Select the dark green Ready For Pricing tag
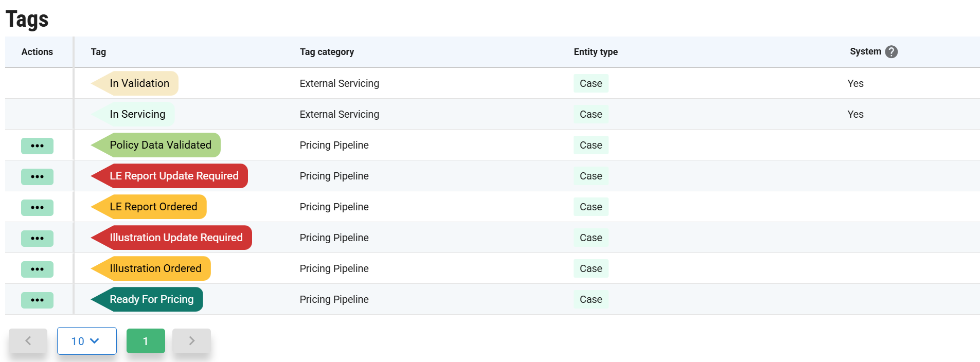Viewport: 980px width, 362px height. tap(151, 299)
